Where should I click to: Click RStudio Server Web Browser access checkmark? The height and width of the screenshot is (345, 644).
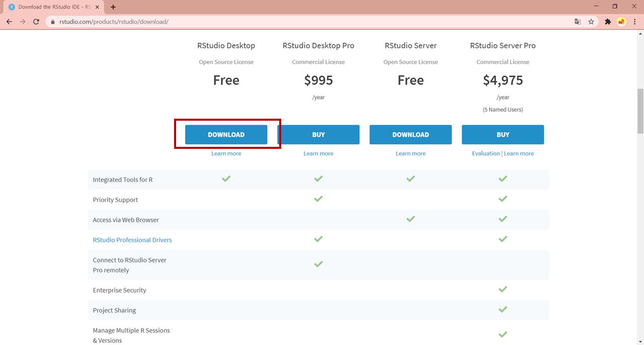point(411,219)
